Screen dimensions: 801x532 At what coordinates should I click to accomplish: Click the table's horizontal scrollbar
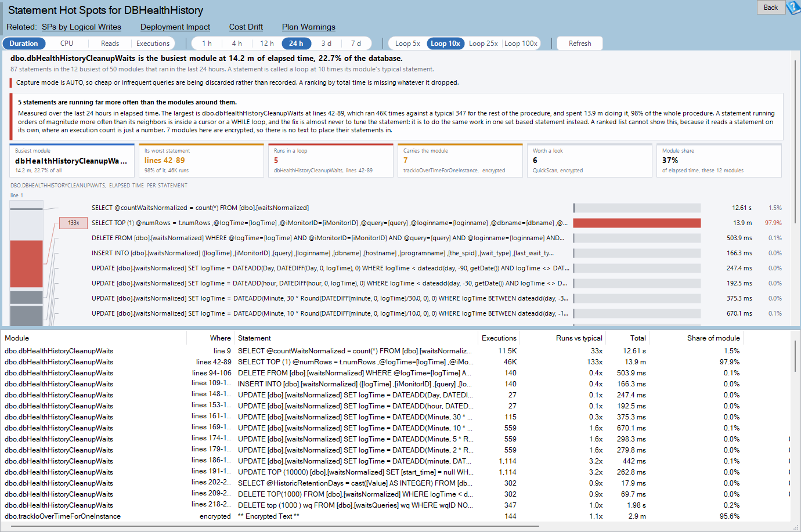point(276,526)
